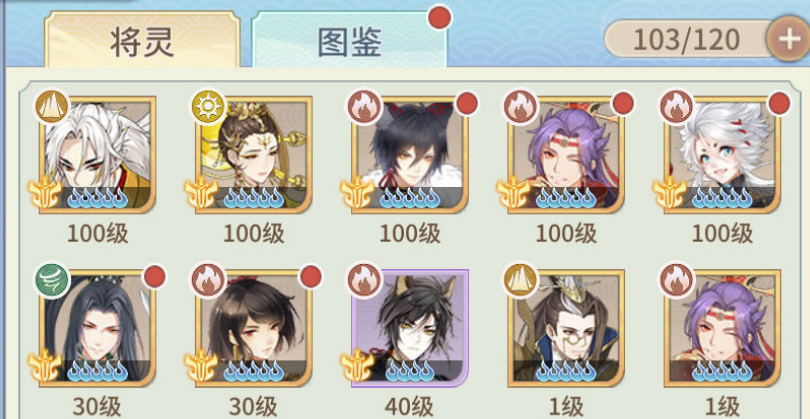Select golden-crowned character with sun icon
This screenshot has width=810, height=419.
[254, 154]
